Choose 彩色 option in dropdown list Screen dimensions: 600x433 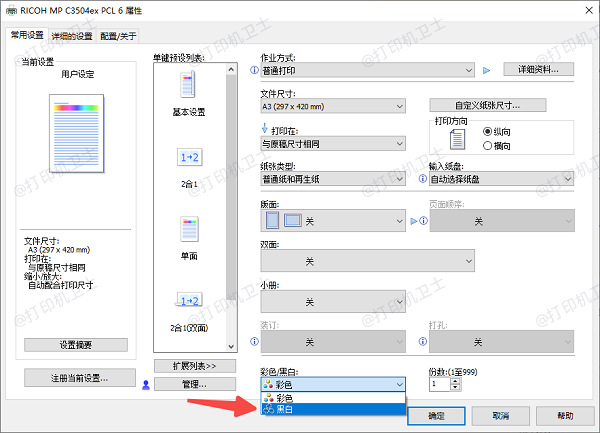coord(333,398)
